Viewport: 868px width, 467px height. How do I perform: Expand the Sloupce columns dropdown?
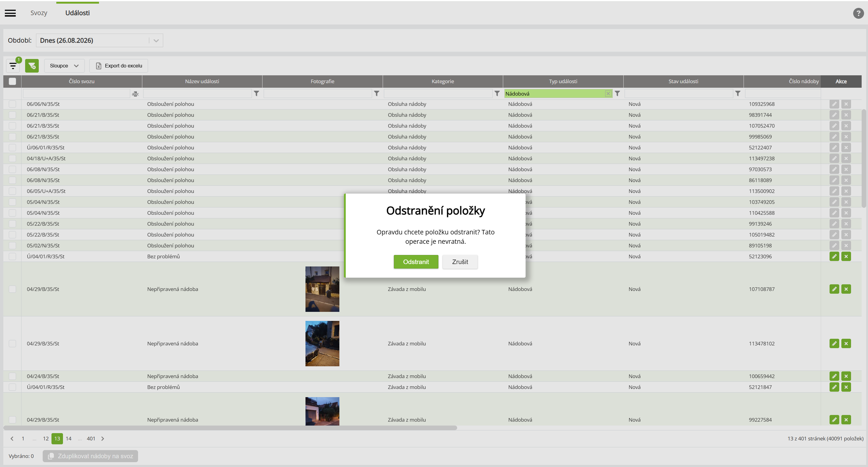tap(64, 66)
